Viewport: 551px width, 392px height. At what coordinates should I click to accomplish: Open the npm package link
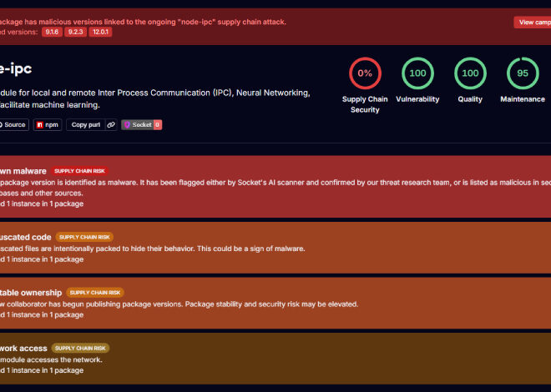point(48,125)
